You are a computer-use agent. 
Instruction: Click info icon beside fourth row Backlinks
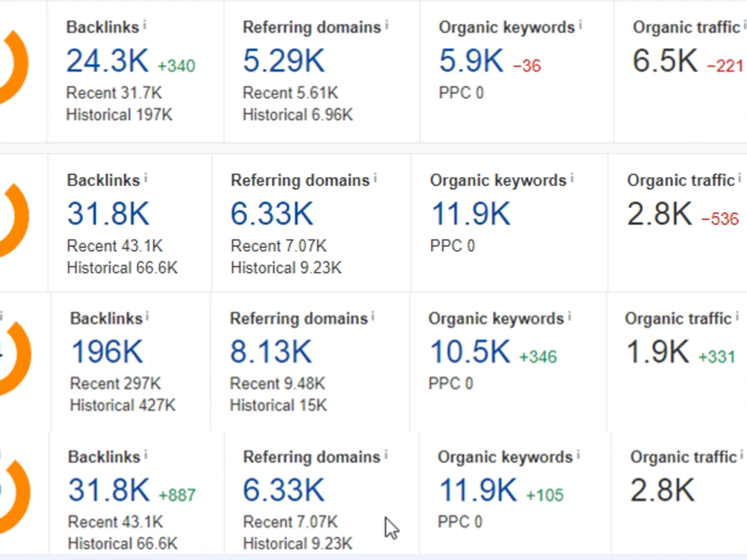pyautogui.click(x=146, y=454)
